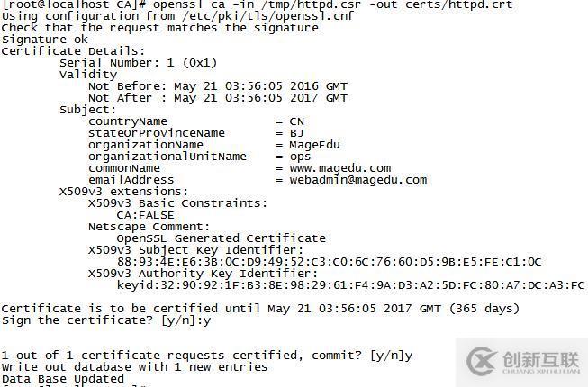The height and width of the screenshot is (387, 588).
Task: Click the OpenSSL Generated Certificate comment
Action: click(222, 238)
